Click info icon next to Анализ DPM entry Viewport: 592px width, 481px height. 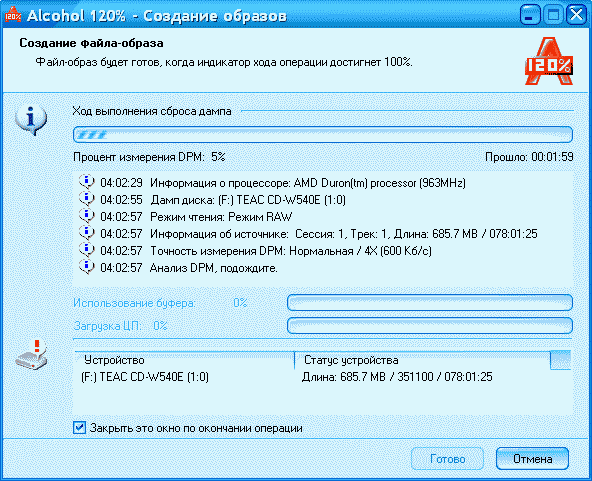point(86,267)
